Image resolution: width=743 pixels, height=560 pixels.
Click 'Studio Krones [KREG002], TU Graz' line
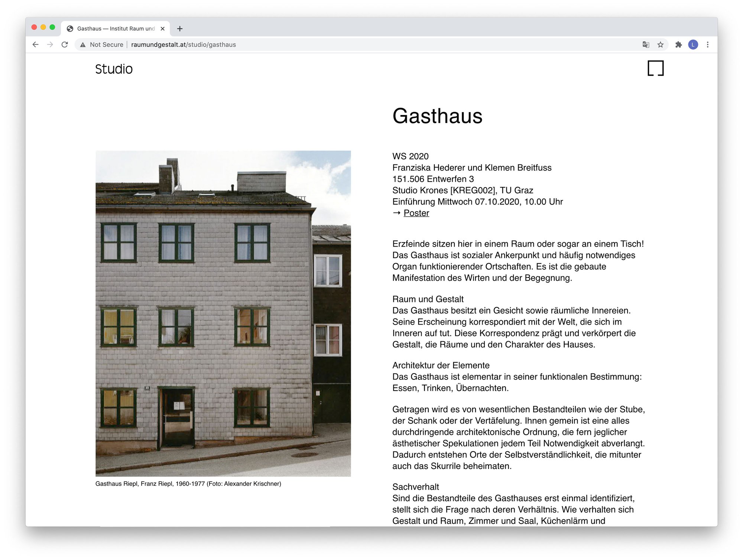tap(463, 191)
